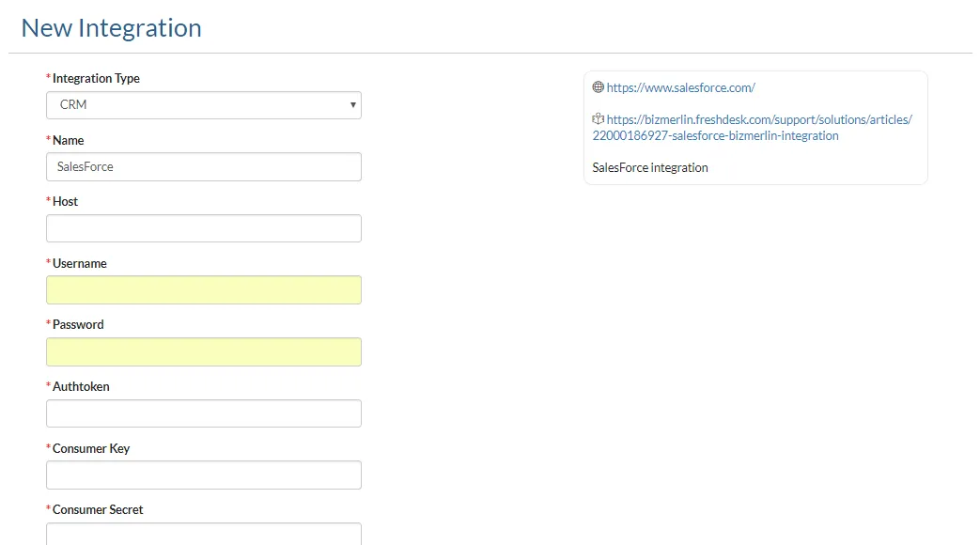Open the Integration Type dropdown showing CRM

click(x=204, y=105)
